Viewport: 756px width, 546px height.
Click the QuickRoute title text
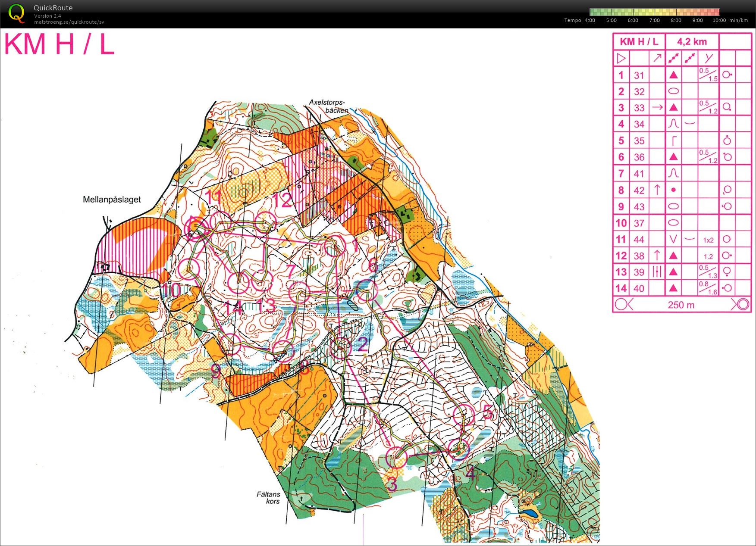[53, 8]
